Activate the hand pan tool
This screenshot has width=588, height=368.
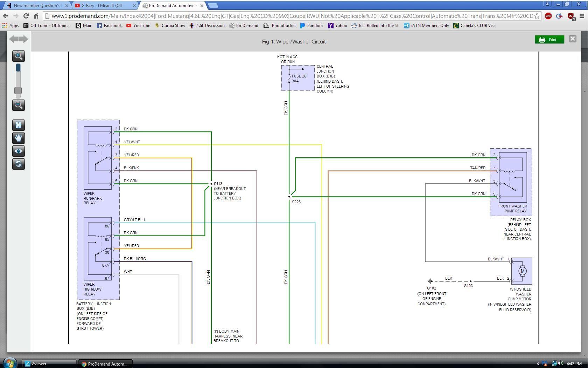coord(19,138)
